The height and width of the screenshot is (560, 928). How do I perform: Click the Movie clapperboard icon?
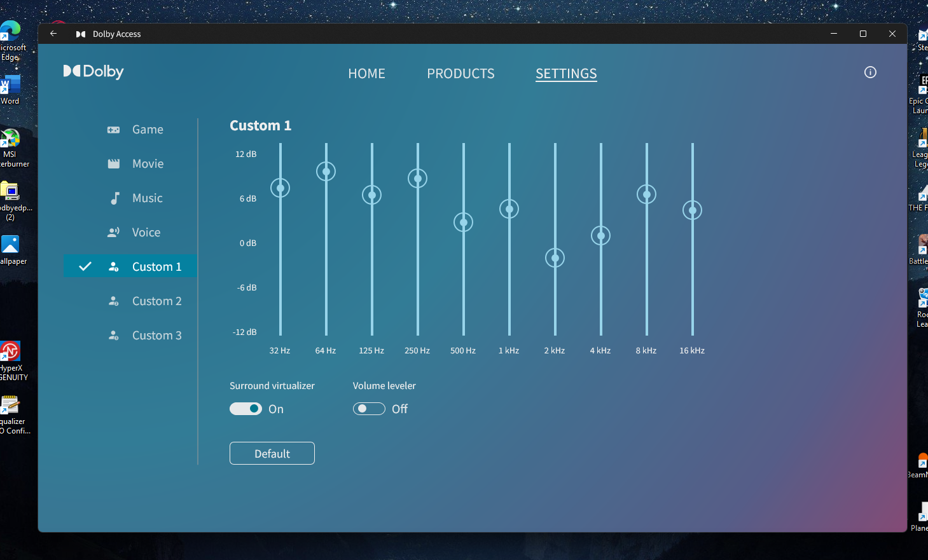click(x=114, y=164)
